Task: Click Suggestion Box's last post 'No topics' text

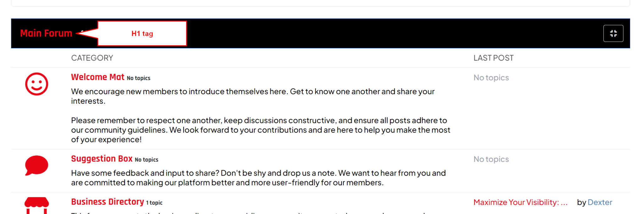Action: [x=491, y=159]
